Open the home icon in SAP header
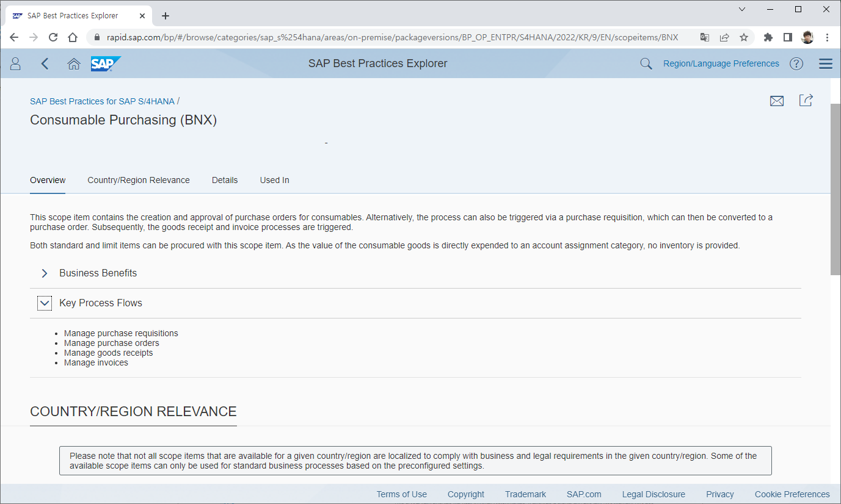841x504 pixels. (x=74, y=63)
